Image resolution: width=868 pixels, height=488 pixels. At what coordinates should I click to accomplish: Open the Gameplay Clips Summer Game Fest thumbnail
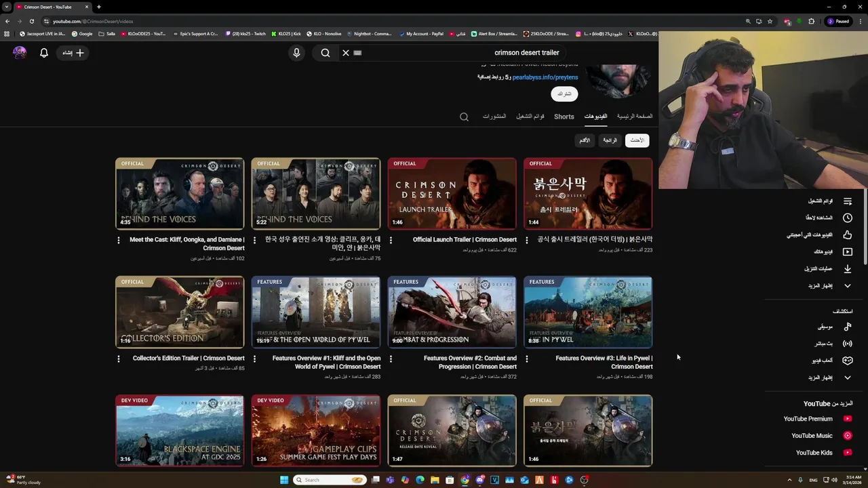tap(316, 431)
